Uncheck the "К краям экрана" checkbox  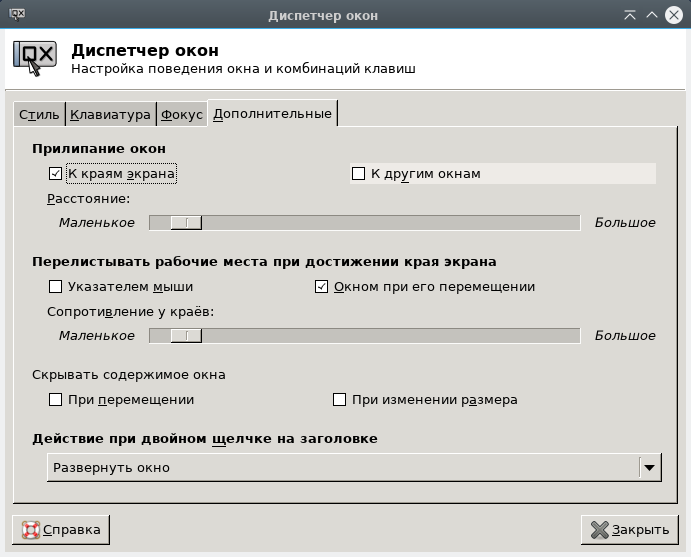coord(56,174)
